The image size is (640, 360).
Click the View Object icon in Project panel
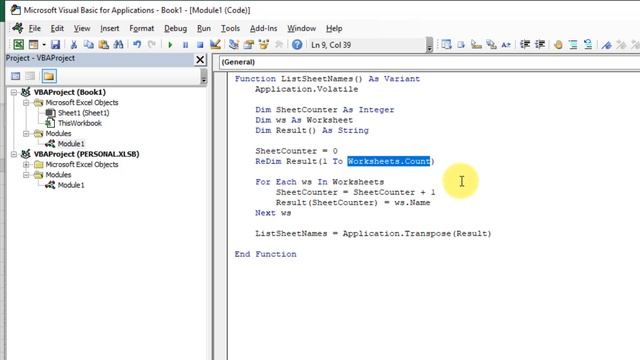pyautogui.click(x=30, y=76)
